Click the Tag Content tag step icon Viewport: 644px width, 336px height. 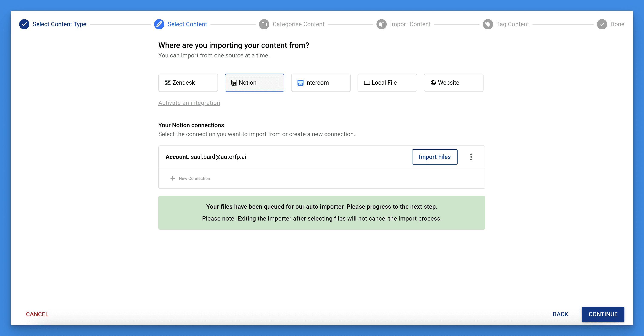point(488,24)
